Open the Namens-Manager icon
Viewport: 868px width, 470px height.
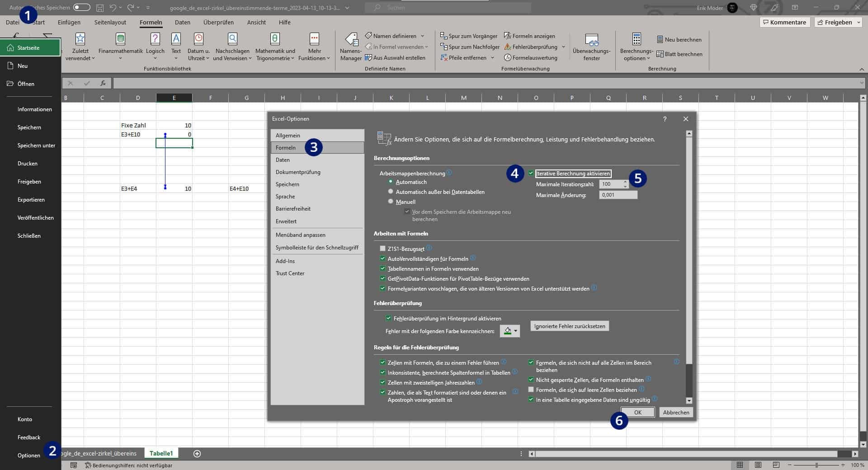[x=351, y=47]
